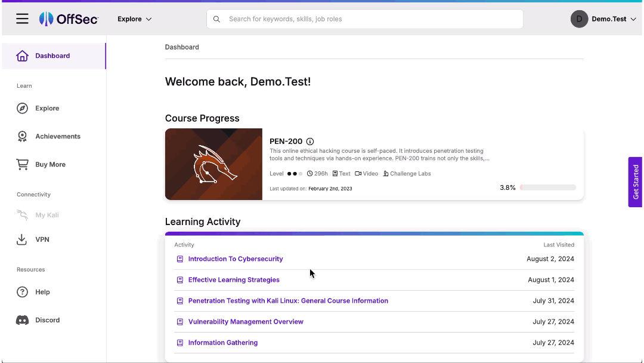Click the Help question mark icon

coord(22,292)
